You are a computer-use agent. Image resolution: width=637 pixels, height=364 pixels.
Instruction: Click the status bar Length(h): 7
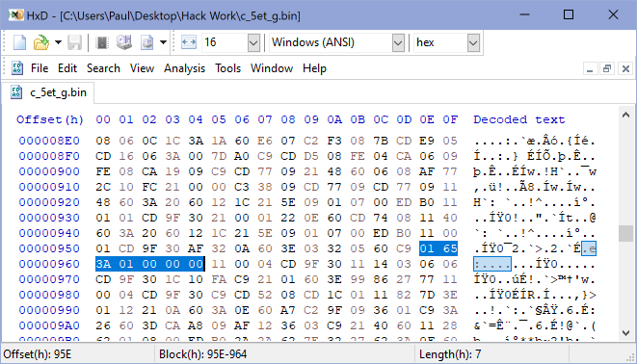pyautogui.click(x=450, y=354)
